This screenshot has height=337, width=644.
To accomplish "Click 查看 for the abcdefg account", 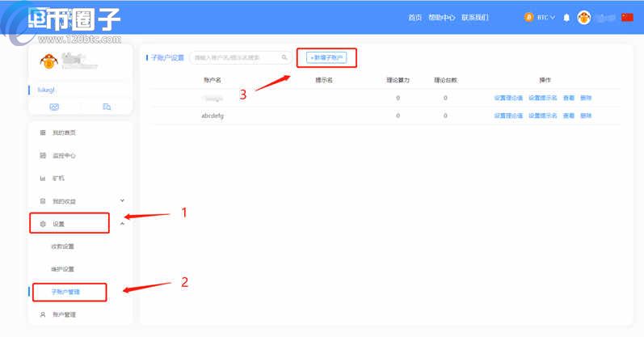I will (568, 116).
